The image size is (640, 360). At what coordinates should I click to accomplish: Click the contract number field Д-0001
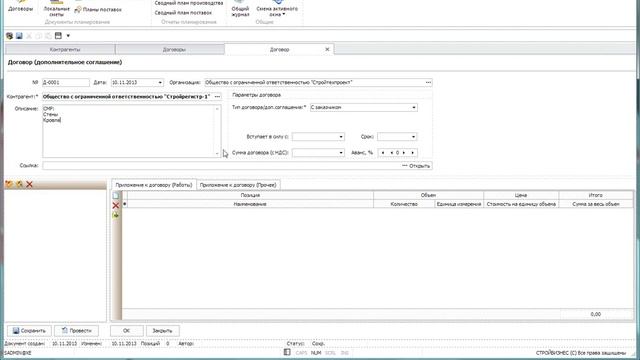66,82
